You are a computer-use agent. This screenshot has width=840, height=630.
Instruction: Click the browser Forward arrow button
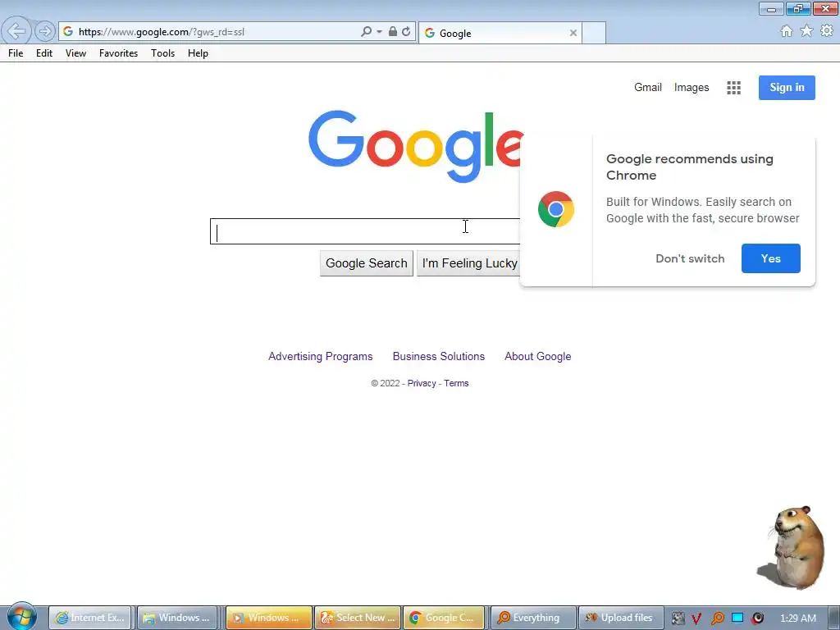pos(45,32)
